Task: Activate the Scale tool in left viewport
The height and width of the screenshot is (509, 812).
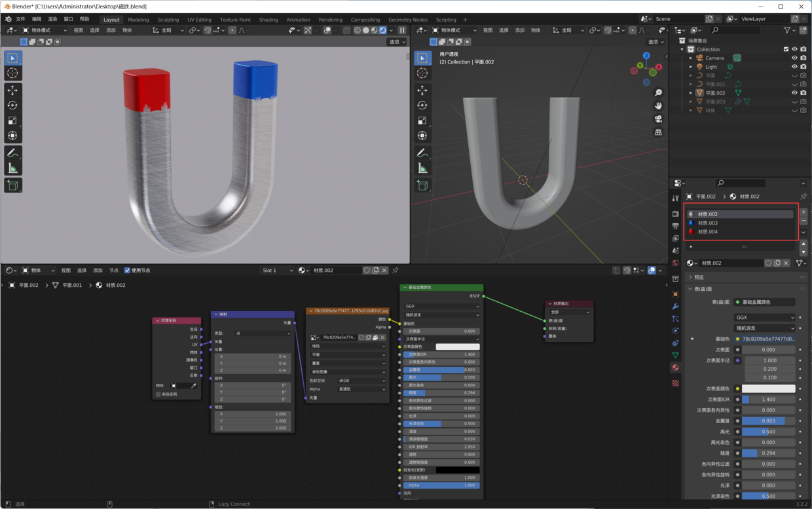Action: (x=12, y=121)
